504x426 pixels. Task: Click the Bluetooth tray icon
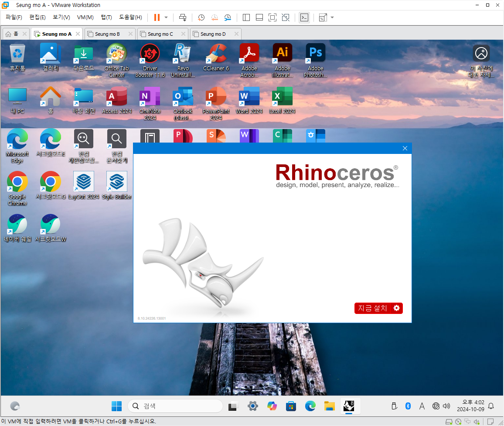(x=408, y=406)
